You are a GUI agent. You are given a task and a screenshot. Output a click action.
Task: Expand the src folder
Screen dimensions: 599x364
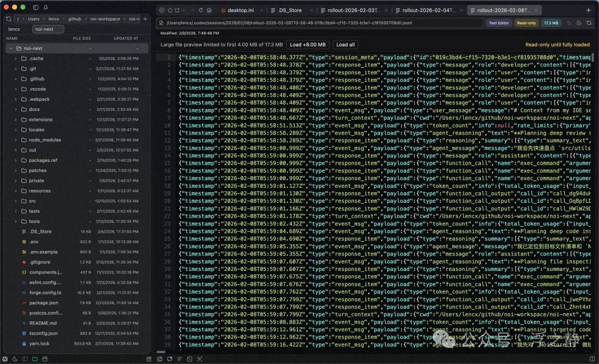(16, 201)
